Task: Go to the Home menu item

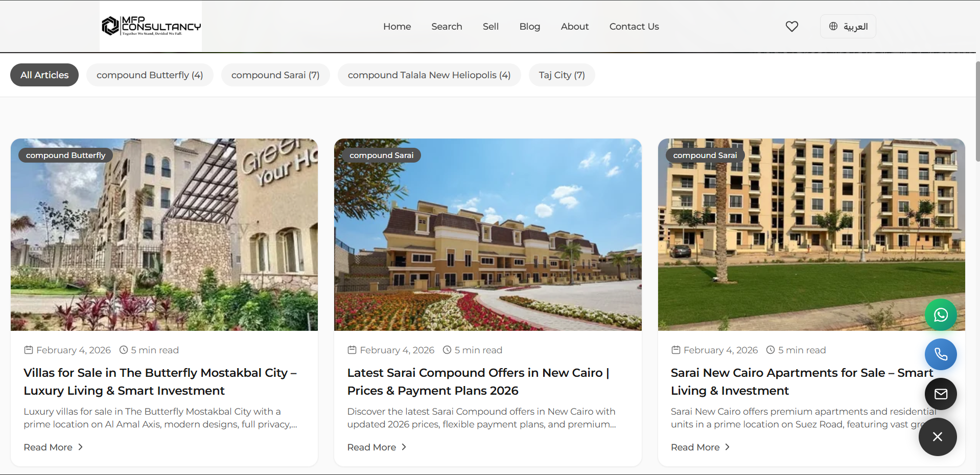Action: 397,26
